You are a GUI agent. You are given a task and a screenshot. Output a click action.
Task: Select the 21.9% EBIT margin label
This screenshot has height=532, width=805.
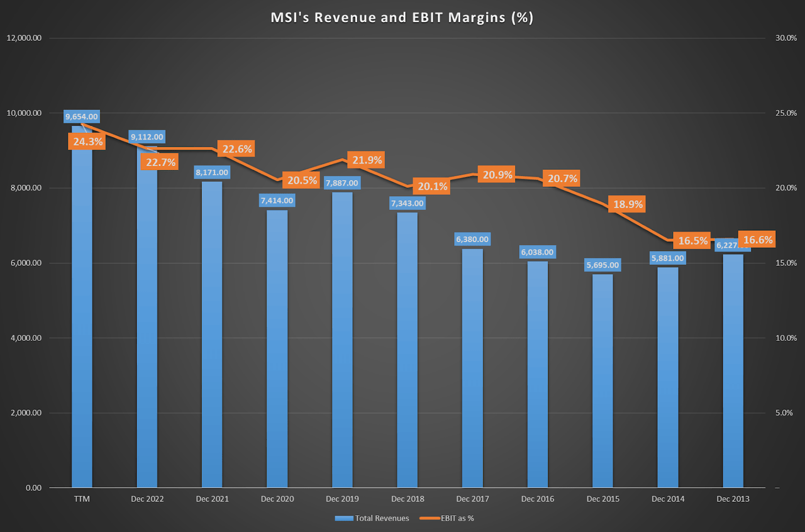367,160
